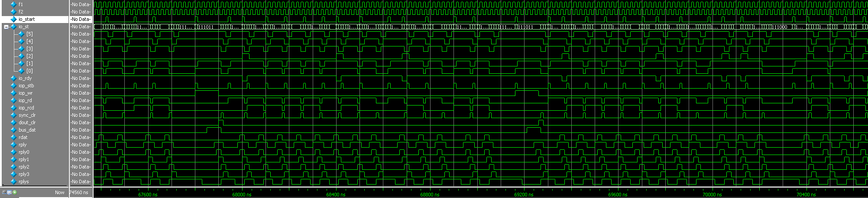This screenshot has width=868, height=198.
Task: Select bit [5] under io_st
Action: click(x=29, y=34)
